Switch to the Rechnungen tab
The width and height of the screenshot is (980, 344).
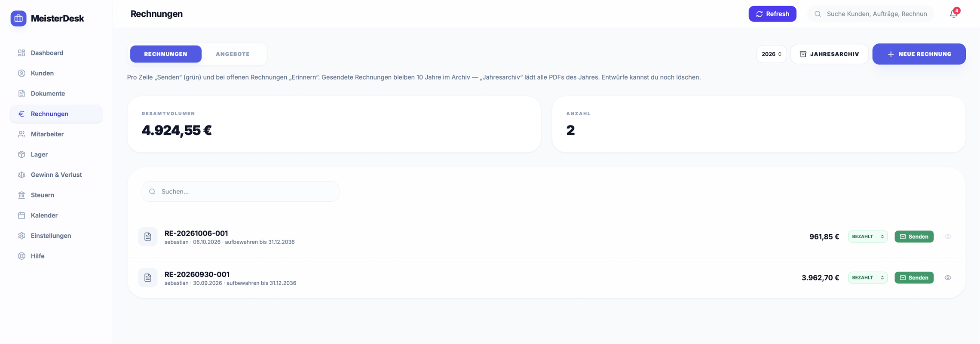click(x=166, y=54)
